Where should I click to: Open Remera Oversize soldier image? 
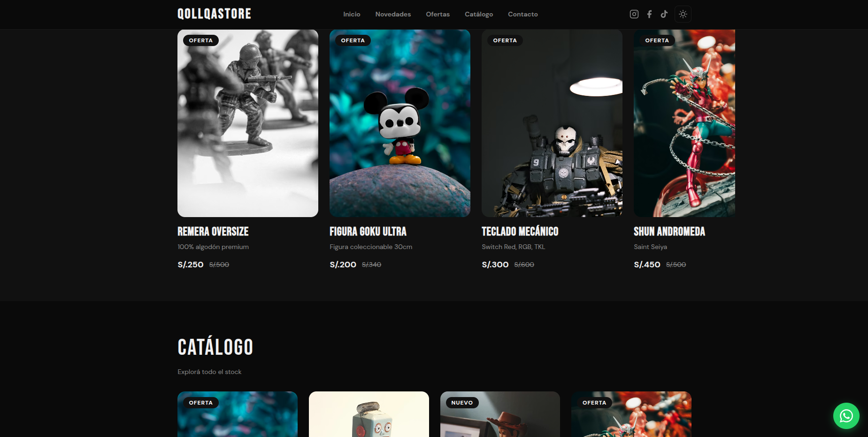248,123
